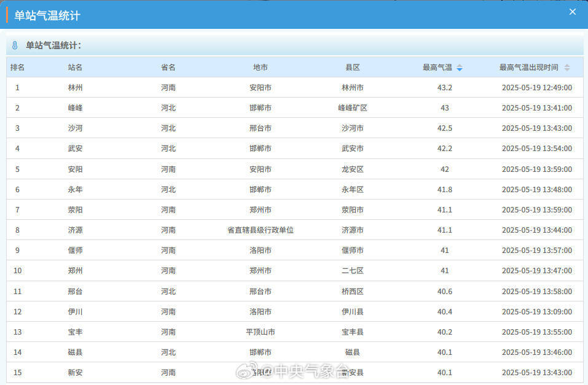The height and width of the screenshot is (385, 588).
Task: Select the 林州 station row name
Action: pos(75,88)
